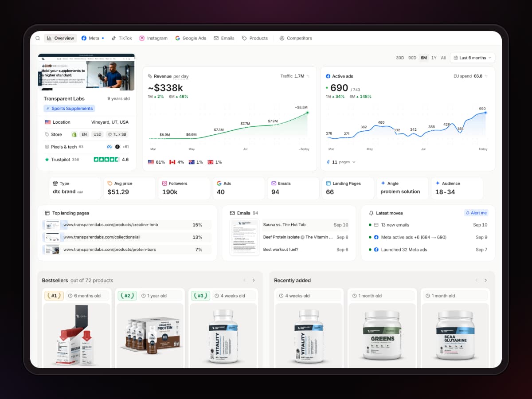Click the swap icon next to Traffic 1.7M
This screenshot has width=532, height=399.
coord(308,76)
